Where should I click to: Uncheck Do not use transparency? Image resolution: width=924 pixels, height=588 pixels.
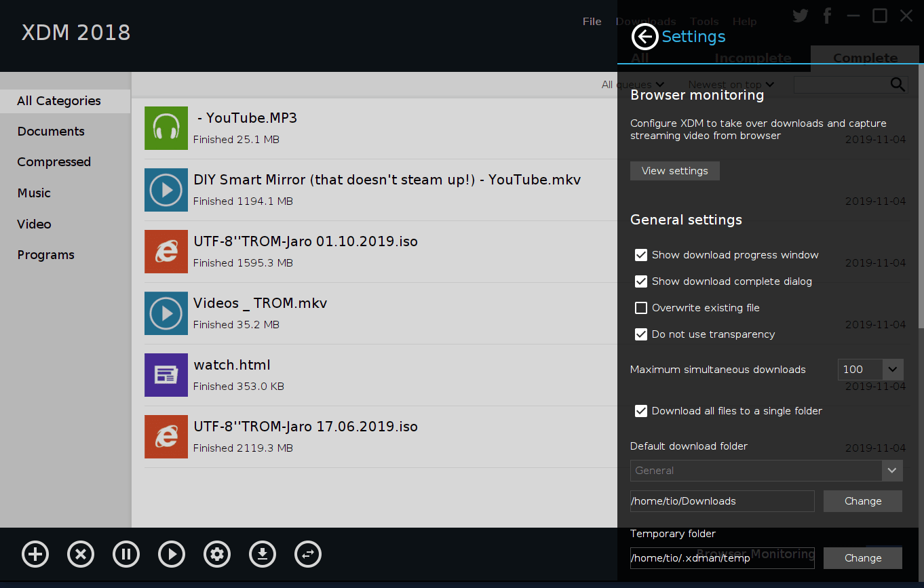[x=641, y=334]
